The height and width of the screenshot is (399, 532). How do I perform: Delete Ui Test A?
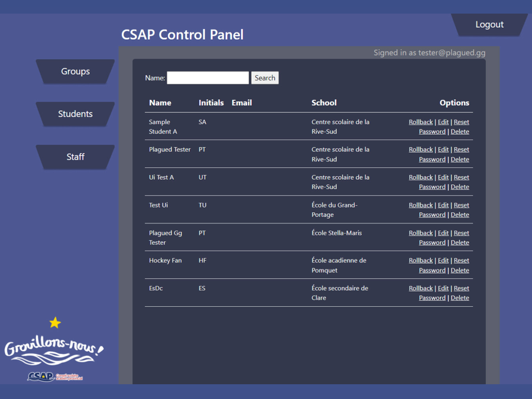coord(460,187)
